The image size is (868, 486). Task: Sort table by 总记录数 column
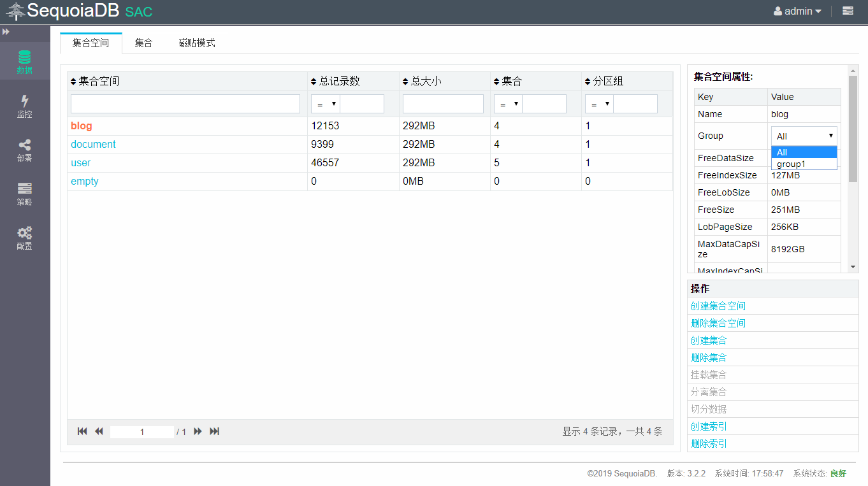[335, 81]
